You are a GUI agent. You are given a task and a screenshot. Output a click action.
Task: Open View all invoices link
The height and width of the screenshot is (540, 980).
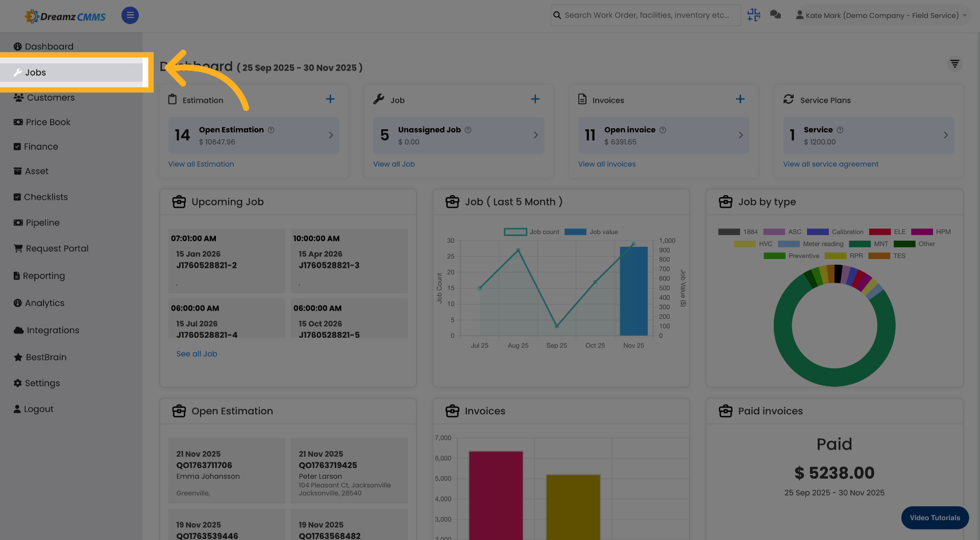pyautogui.click(x=607, y=163)
